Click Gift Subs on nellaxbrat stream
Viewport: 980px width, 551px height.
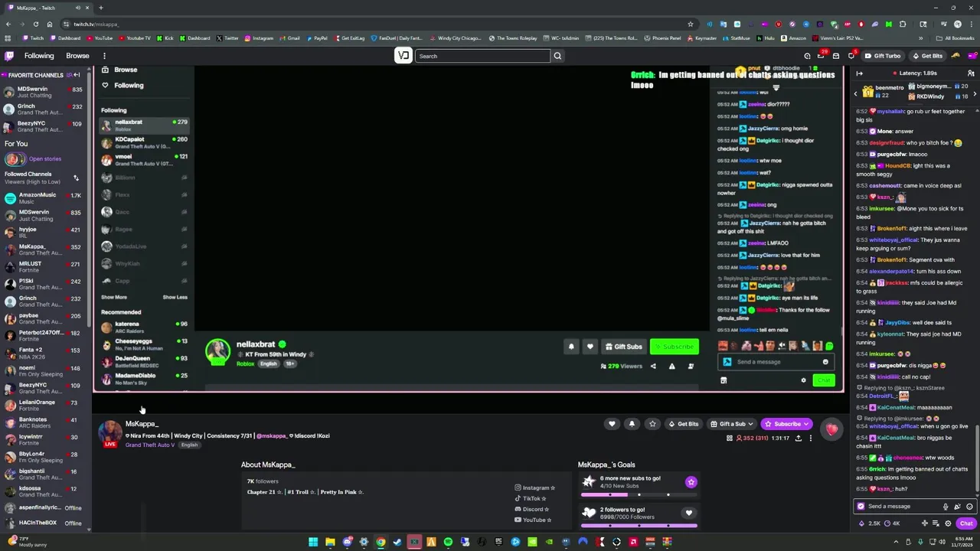click(624, 347)
